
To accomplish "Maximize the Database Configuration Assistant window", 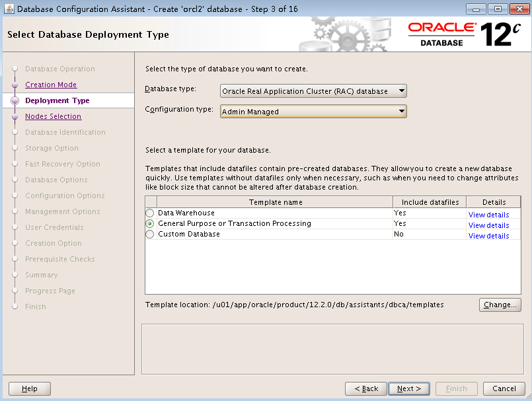I will coord(498,9).
